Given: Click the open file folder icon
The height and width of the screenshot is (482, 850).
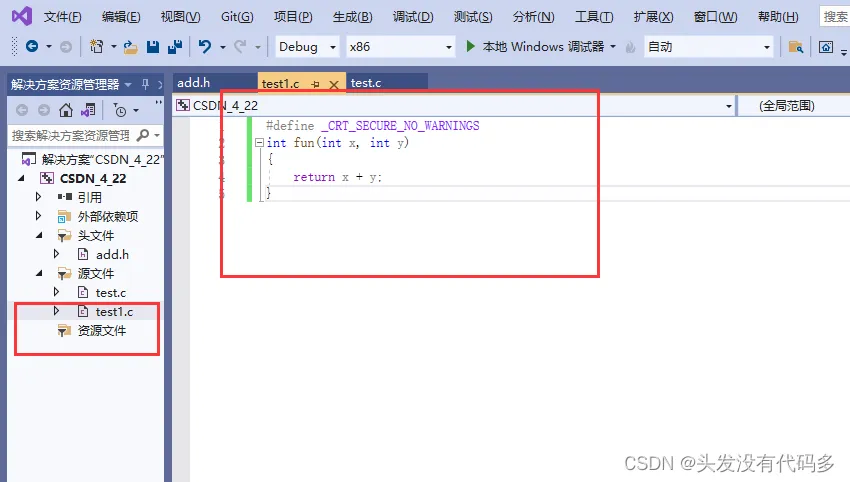Looking at the screenshot, I should pos(131,47).
